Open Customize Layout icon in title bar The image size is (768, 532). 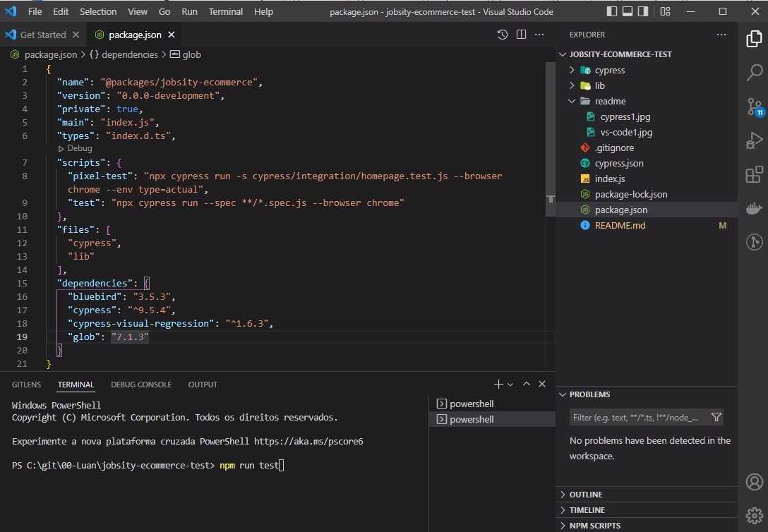pyautogui.click(x=665, y=11)
